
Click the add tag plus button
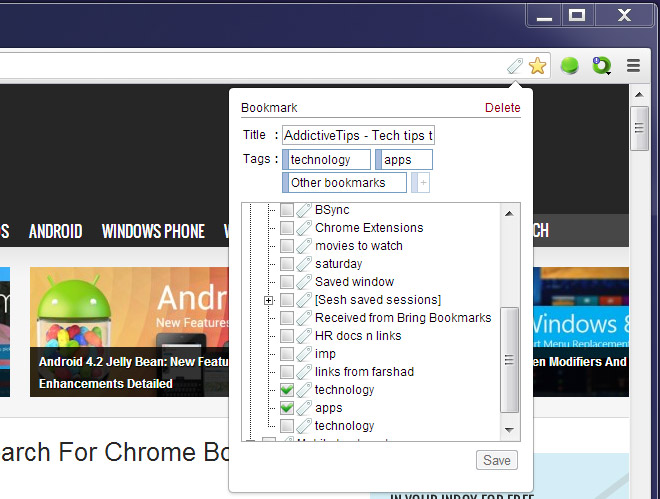click(x=420, y=183)
